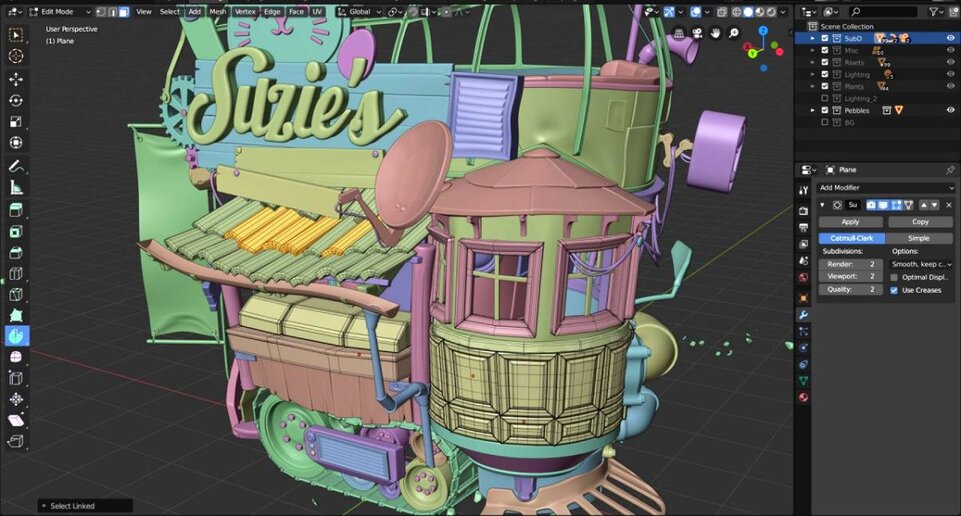Expand the SubD collection tree
Screen dimensions: 961x516
[x=813, y=38]
